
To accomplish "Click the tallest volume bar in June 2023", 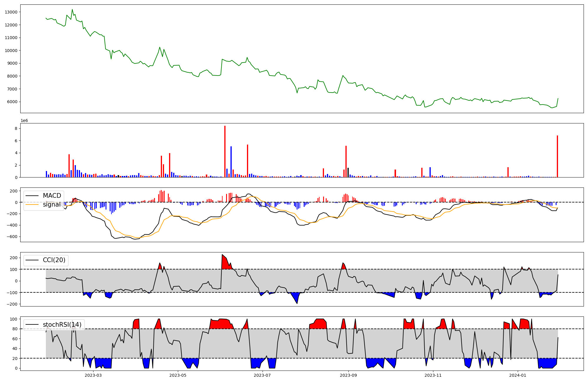I will [x=225, y=151].
